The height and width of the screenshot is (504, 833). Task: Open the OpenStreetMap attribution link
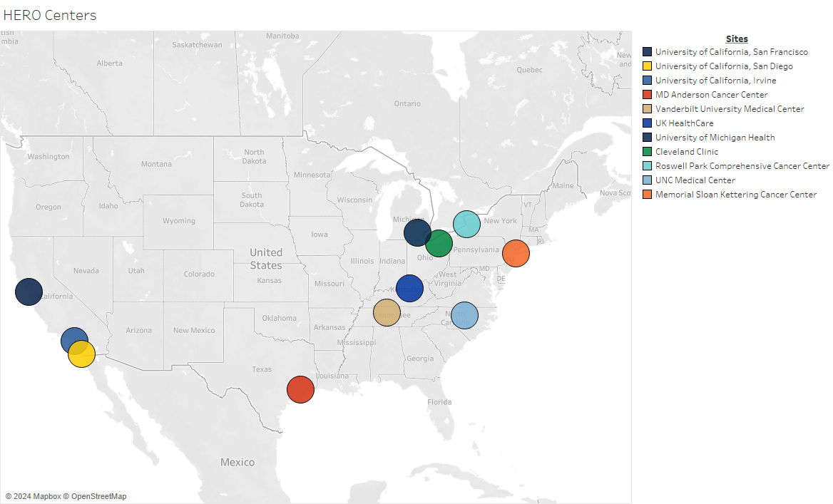click(x=96, y=495)
